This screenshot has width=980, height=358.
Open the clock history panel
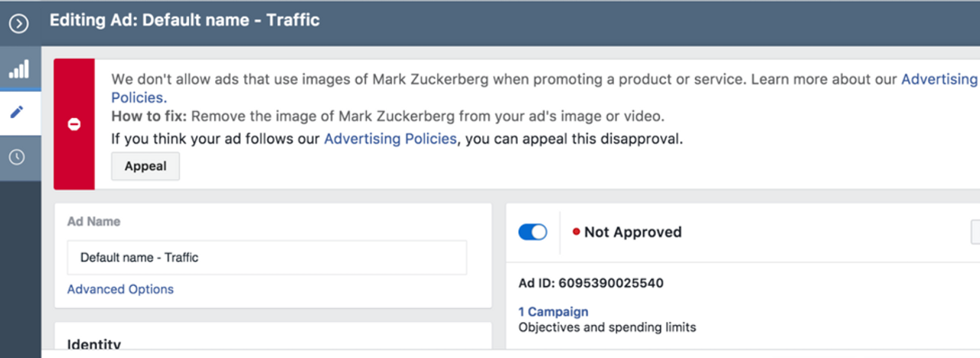pos(17,157)
